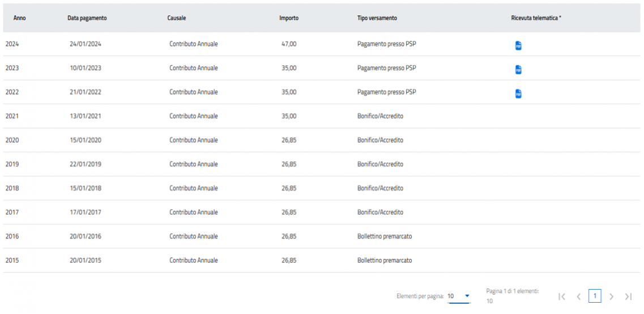Select the row dated 15/01/2020
644x314 pixels.
coord(85,140)
